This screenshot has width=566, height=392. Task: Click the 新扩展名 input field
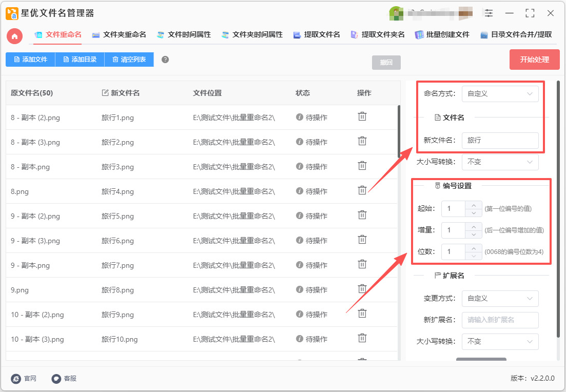tap(500, 320)
